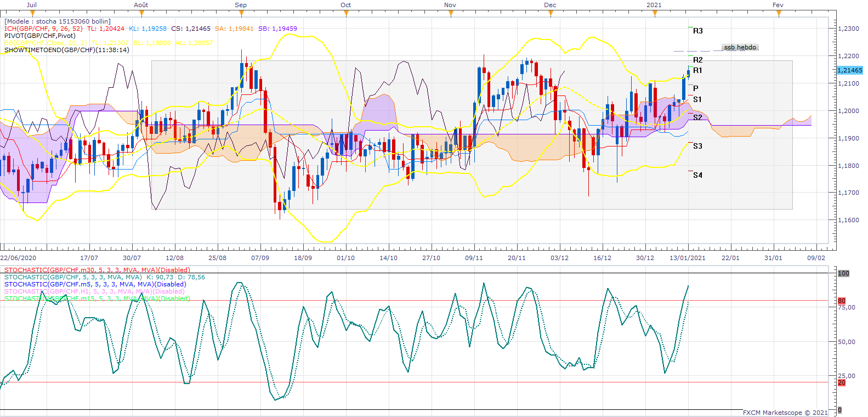Image resolution: width=868 pixels, height=417 pixels.
Task: Select the yellow BB(GBP/CHF.Close, 20, 2) label
Action: [46, 43]
